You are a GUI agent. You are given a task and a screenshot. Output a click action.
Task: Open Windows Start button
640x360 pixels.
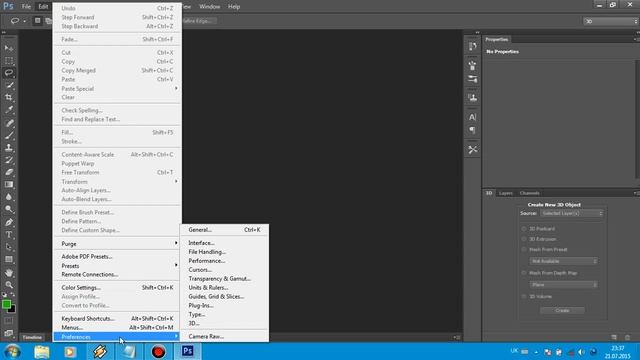tap(12, 351)
